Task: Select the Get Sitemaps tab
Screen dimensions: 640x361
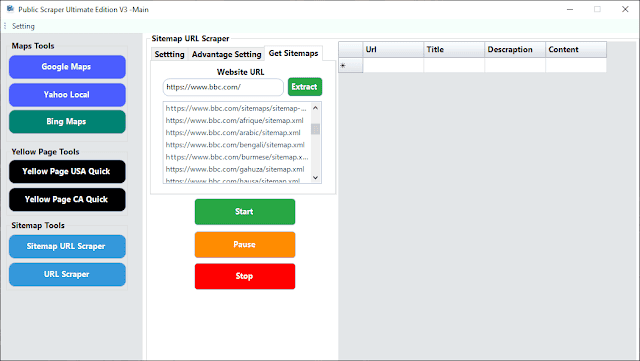Action: pyautogui.click(x=293, y=53)
